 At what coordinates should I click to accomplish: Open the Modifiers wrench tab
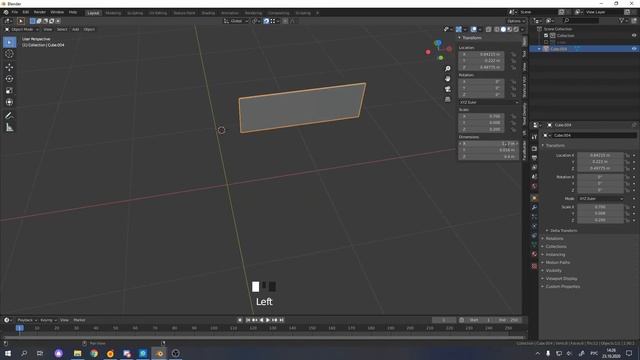pos(534,207)
